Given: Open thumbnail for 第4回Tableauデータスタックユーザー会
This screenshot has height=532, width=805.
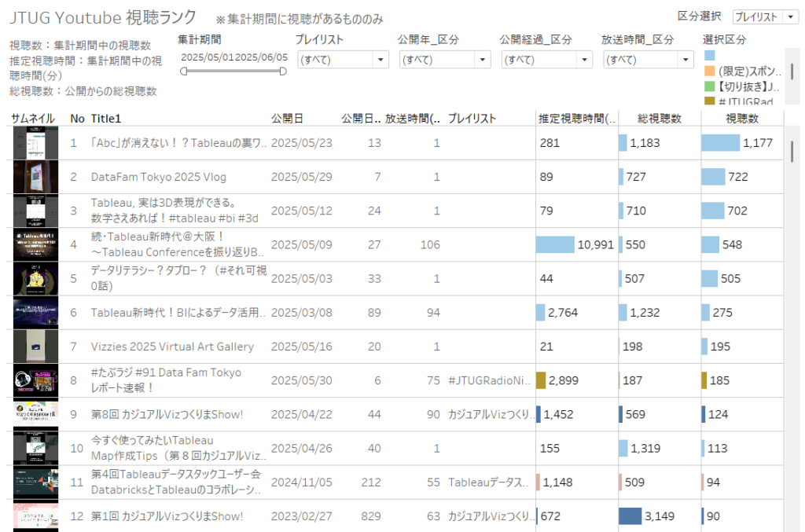Looking at the screenshot, I should (x=35, y=482).
